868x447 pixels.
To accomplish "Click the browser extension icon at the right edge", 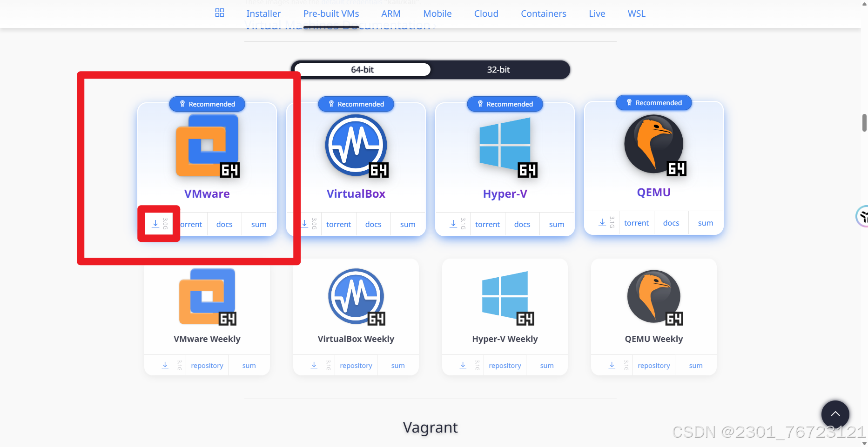I will click(862, 216).
